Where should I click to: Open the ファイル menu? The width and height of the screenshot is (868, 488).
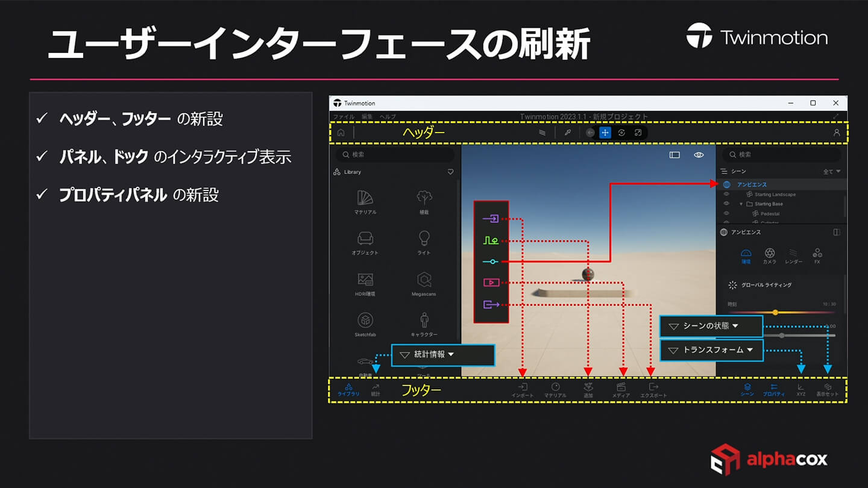pos(344,116)
